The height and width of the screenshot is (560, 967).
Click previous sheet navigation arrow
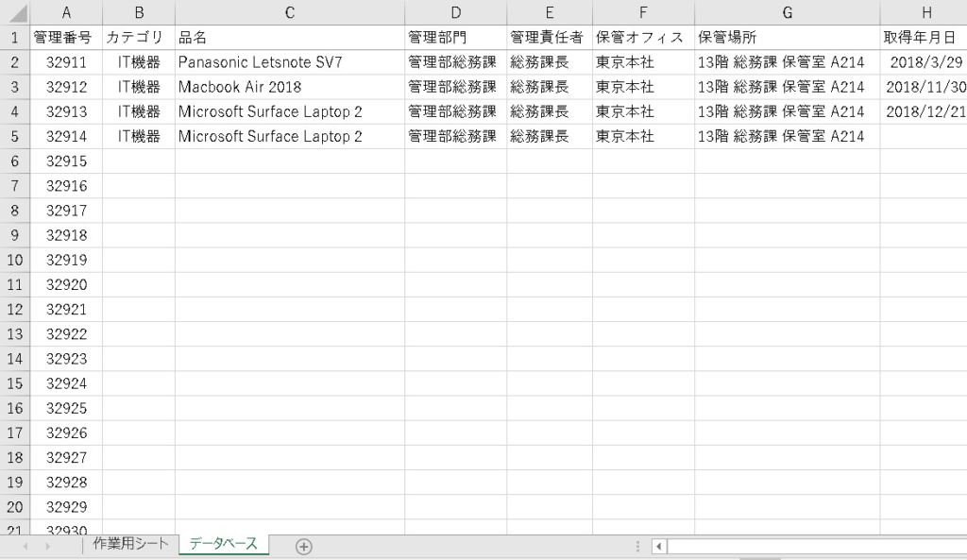[x=26, y=546]
